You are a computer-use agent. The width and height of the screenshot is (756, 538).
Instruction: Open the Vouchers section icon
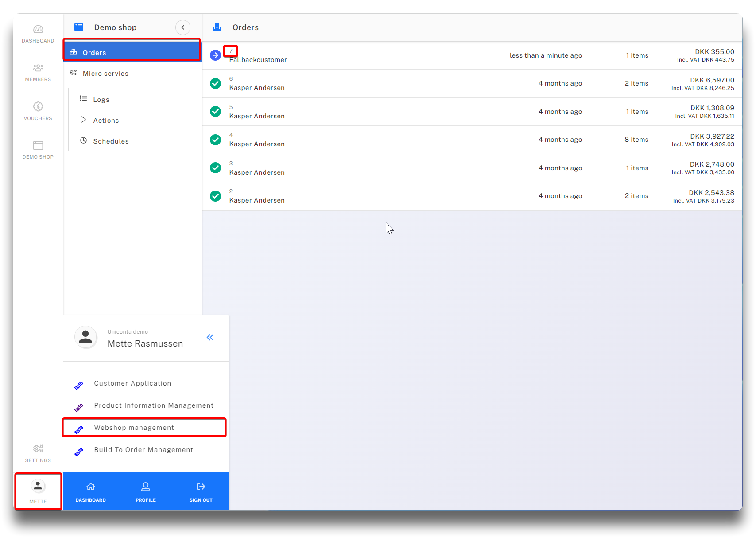(x=38, y=106)
